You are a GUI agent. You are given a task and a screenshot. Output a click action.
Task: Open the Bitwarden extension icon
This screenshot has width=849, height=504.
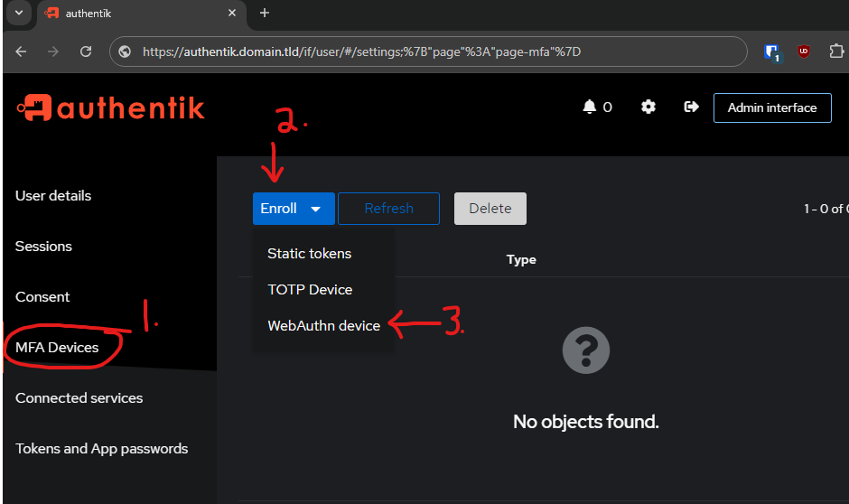coord(771,52)
